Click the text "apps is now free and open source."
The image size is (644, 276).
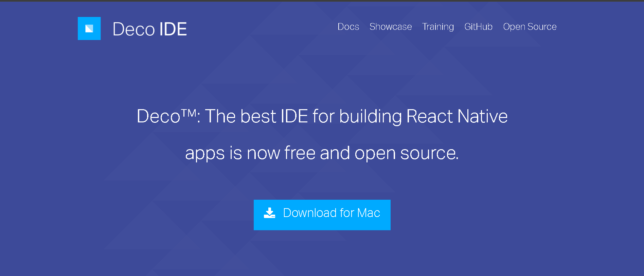(x=322, y=153)
